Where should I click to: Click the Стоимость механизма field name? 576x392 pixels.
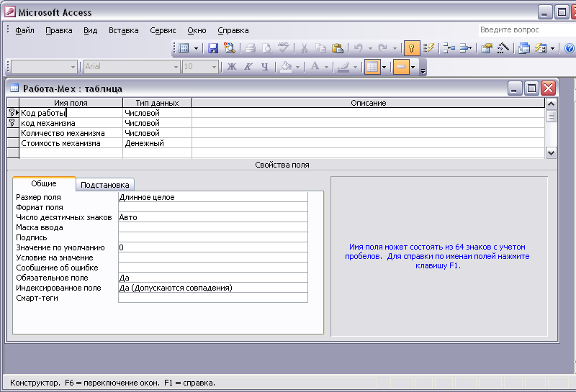(71, 143)
